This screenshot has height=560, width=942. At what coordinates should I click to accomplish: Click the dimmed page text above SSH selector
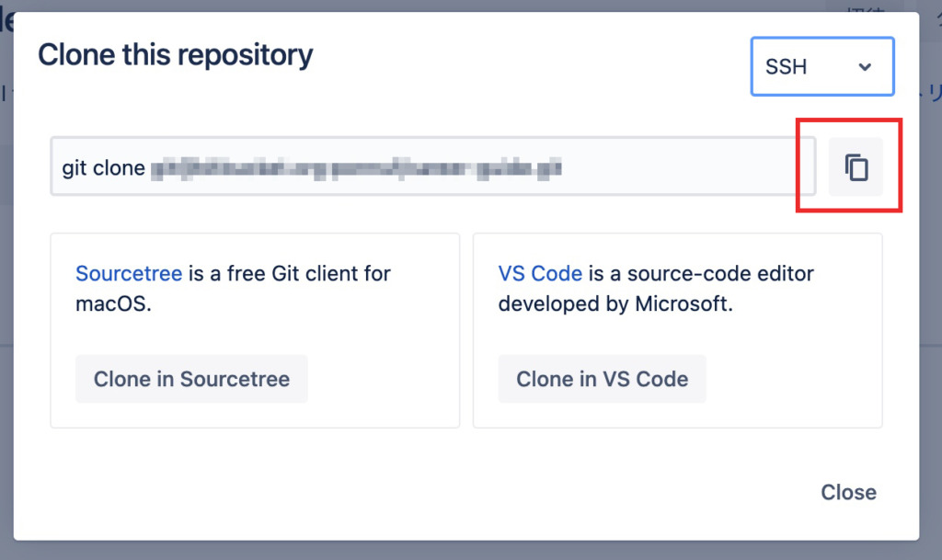(865, 7)
